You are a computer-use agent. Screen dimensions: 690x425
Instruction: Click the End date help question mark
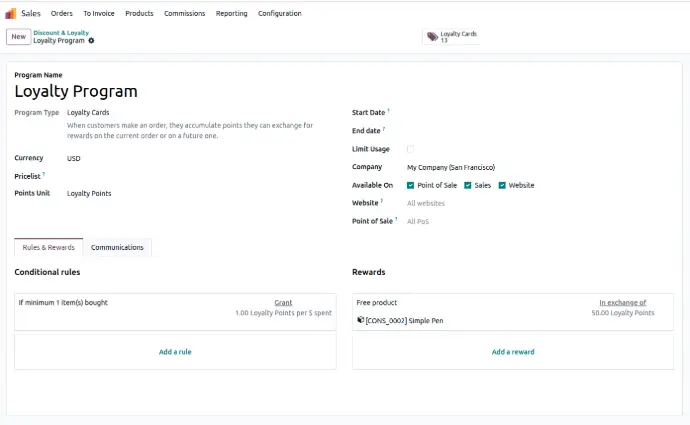384,128
